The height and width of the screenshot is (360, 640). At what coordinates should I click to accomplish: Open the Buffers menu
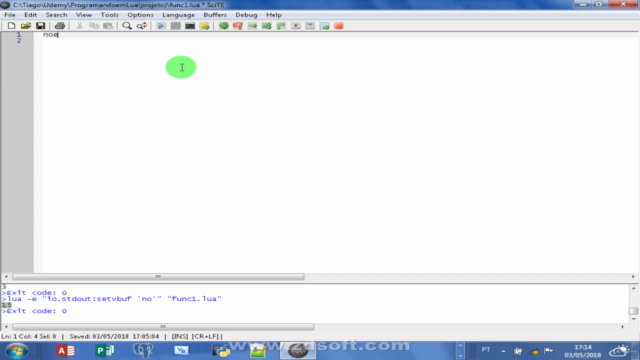pyautogui.click(x=215, y=15)
